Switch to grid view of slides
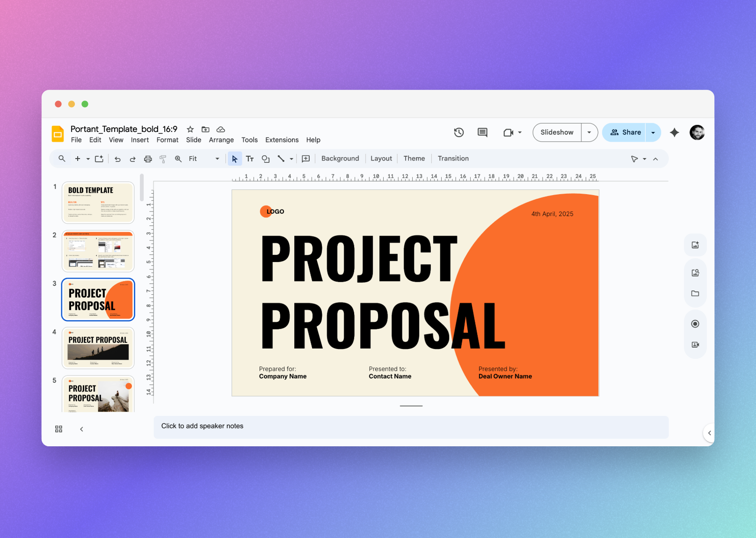 tap(58, 429)
